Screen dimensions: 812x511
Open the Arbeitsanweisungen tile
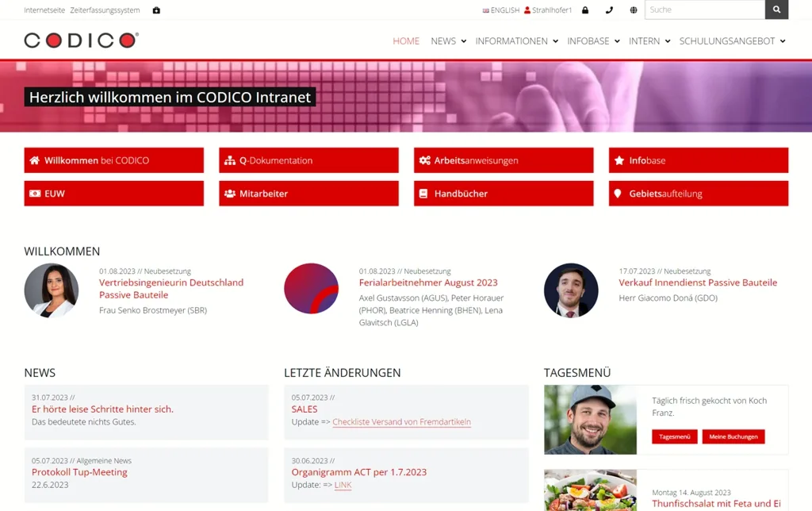[x=504, y=160]
